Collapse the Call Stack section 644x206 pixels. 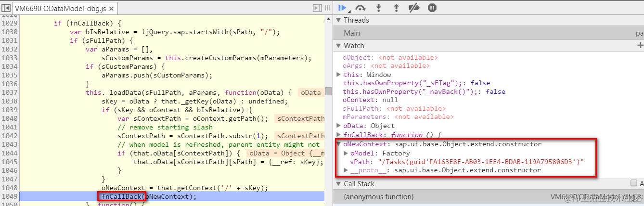click(x=339, y=184)
